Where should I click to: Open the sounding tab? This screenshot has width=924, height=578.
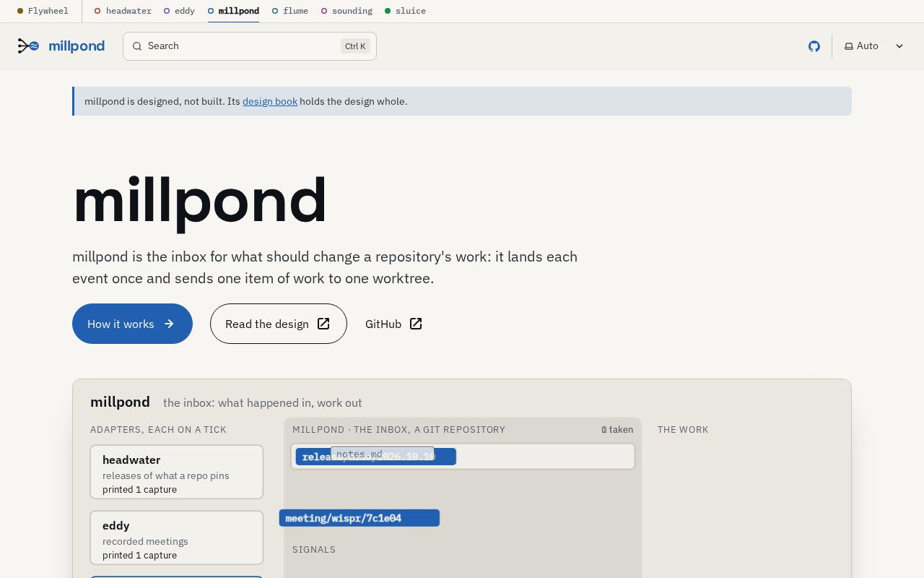[x=346, y=11]
